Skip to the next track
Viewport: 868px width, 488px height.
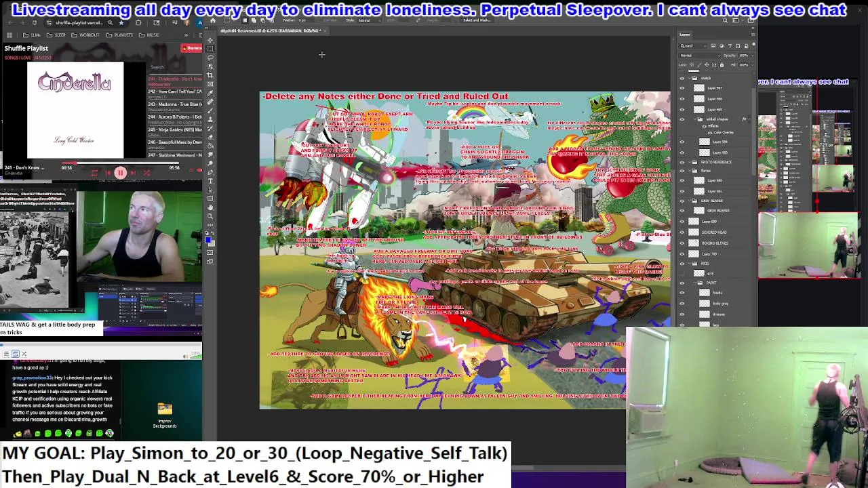pos(133,173)
